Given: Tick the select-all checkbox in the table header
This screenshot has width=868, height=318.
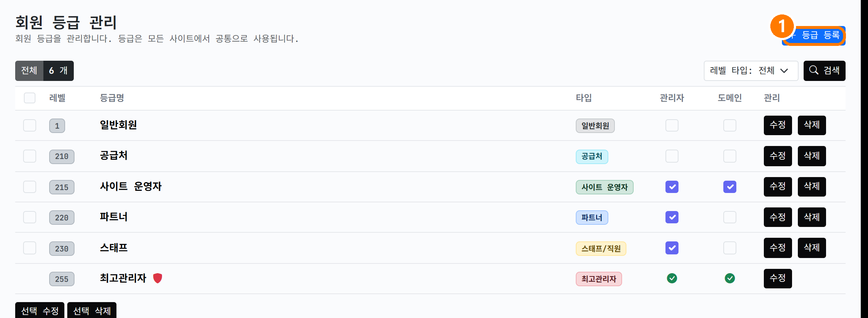Looking at the screenshot, I should click(x=30, y=98).
